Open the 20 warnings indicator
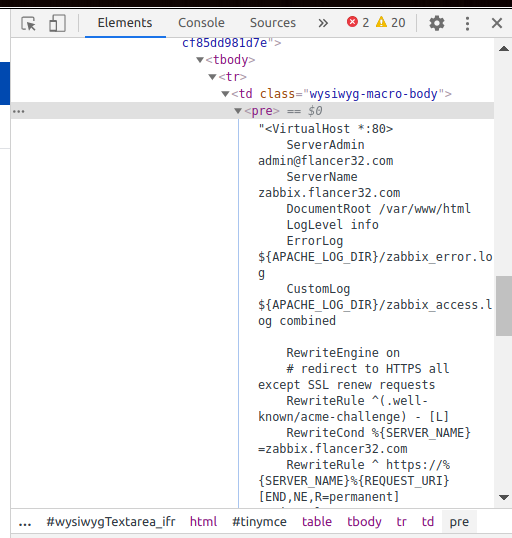512x538 pixels. (391, 23)
